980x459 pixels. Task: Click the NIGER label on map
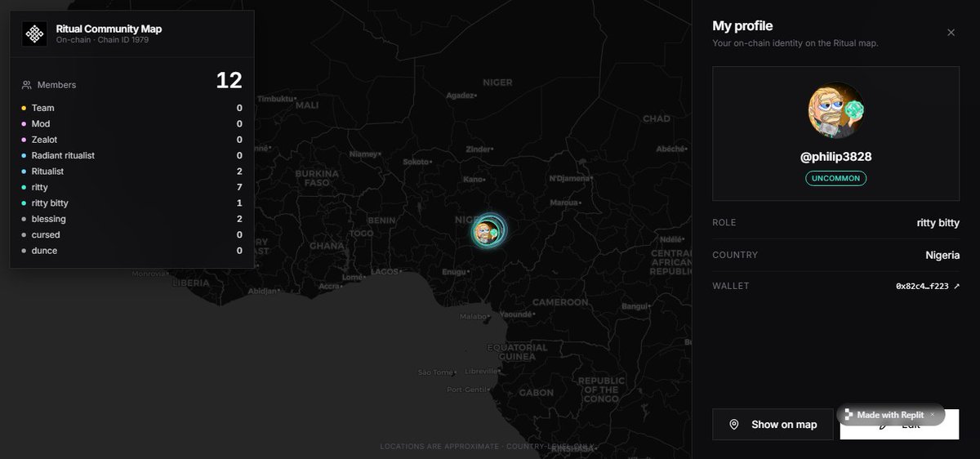(x=497, y=82)
